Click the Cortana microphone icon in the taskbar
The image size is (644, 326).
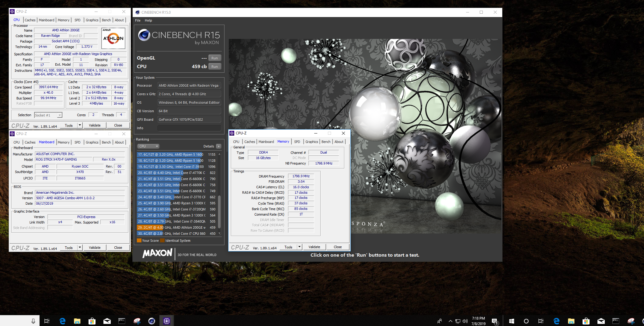point(33,321)
